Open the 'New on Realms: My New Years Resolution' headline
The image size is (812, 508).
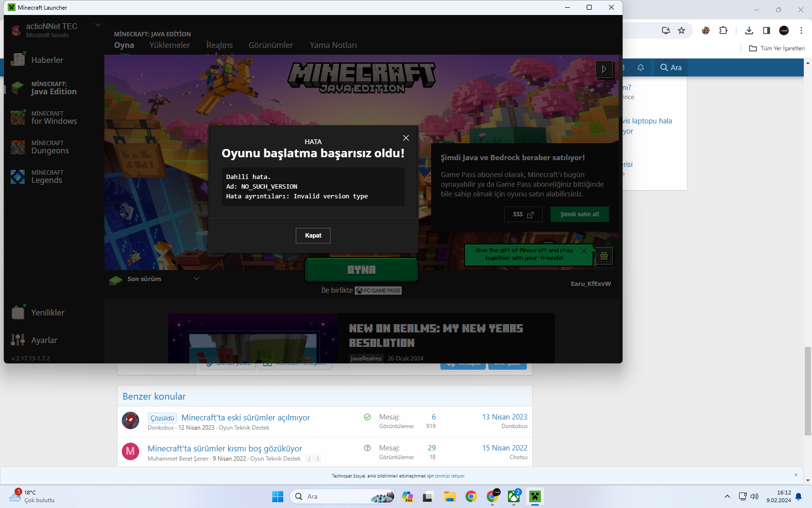click(x=436, y=335)
